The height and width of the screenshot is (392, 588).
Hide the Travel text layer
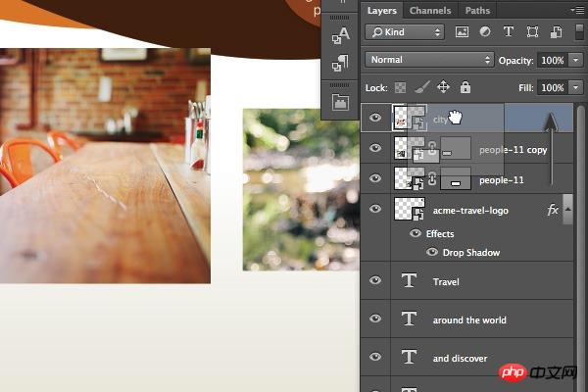[375, 280]
